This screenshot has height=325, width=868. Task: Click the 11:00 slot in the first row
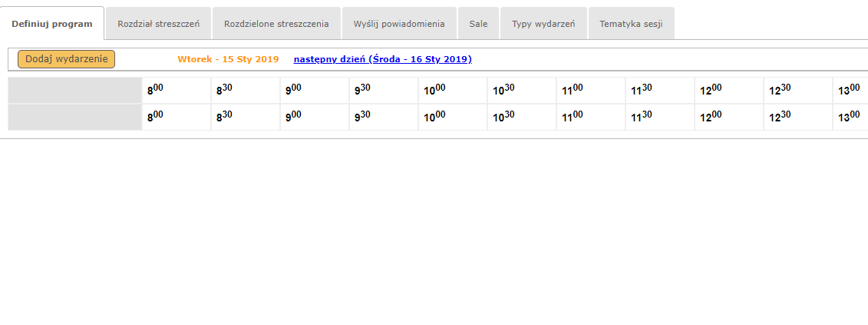click(590, 90)
